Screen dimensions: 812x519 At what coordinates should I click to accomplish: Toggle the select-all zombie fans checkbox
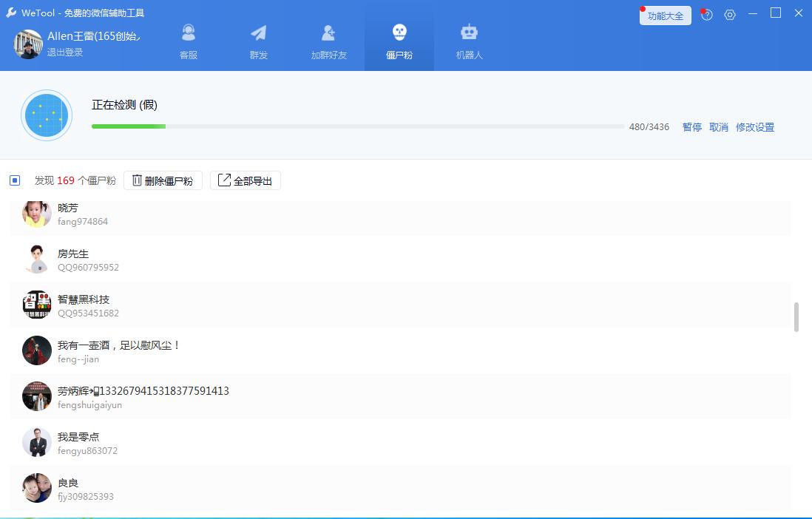[x=15, y=180]
